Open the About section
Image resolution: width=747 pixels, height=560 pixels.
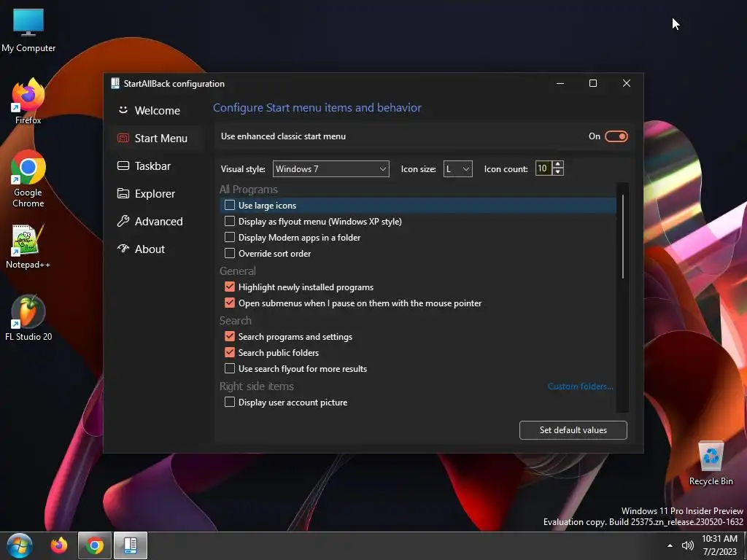pos(157,249)
